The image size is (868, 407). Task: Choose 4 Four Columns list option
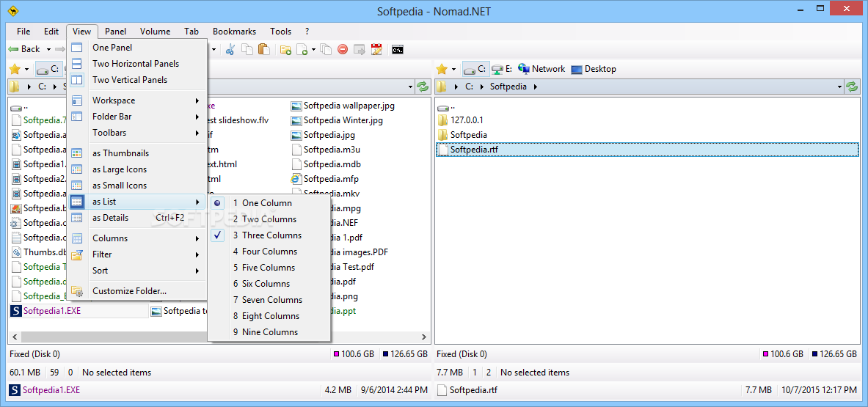pos(269,251)
